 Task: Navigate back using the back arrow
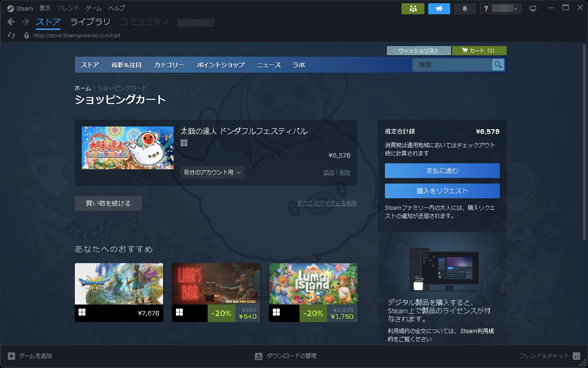(10, 21)
